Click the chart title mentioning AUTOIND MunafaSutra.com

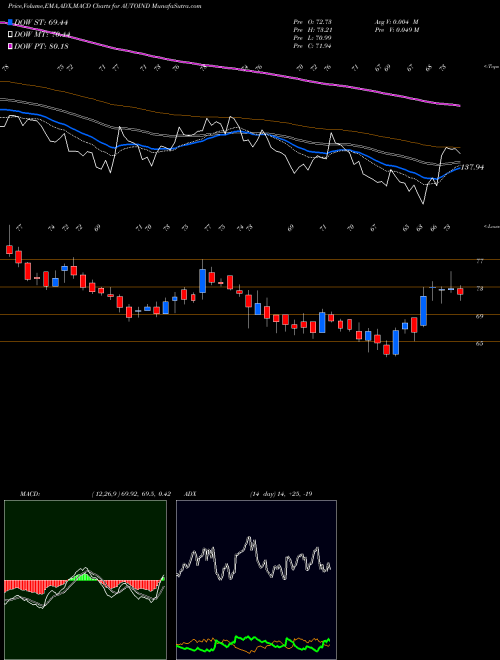click(104, 6)
